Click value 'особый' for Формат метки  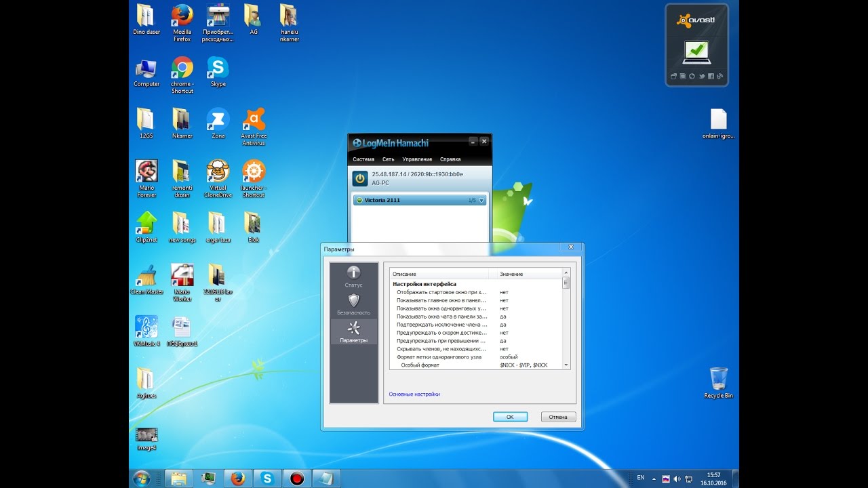coord(509,357)
